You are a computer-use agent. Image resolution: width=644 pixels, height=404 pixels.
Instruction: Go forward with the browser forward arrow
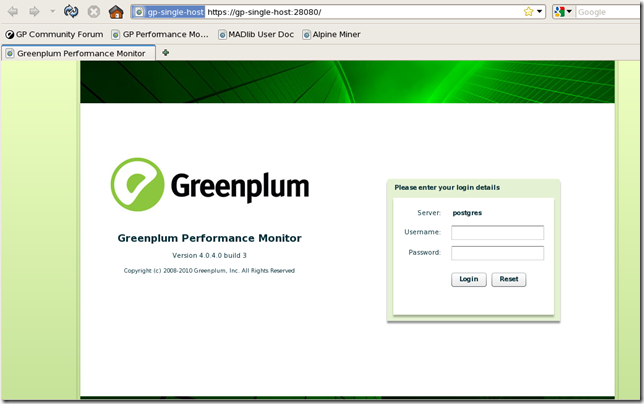point(34,11)
